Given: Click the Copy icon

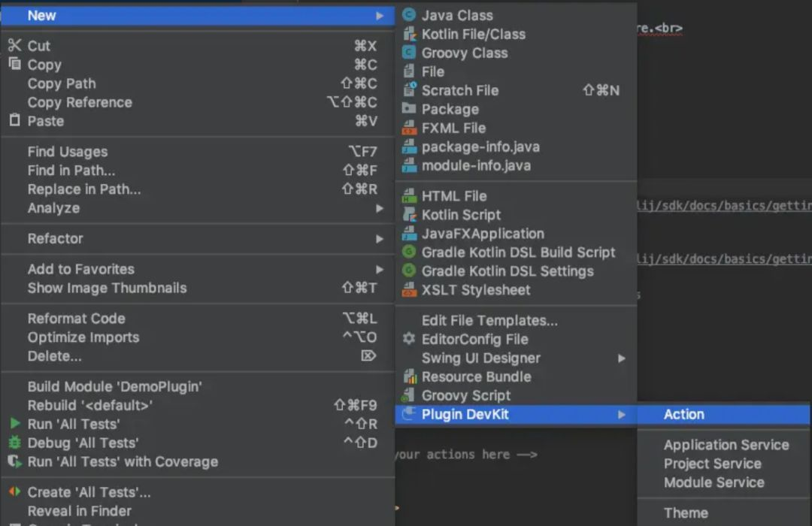Looking at the screenshot, I should point(15,64).
